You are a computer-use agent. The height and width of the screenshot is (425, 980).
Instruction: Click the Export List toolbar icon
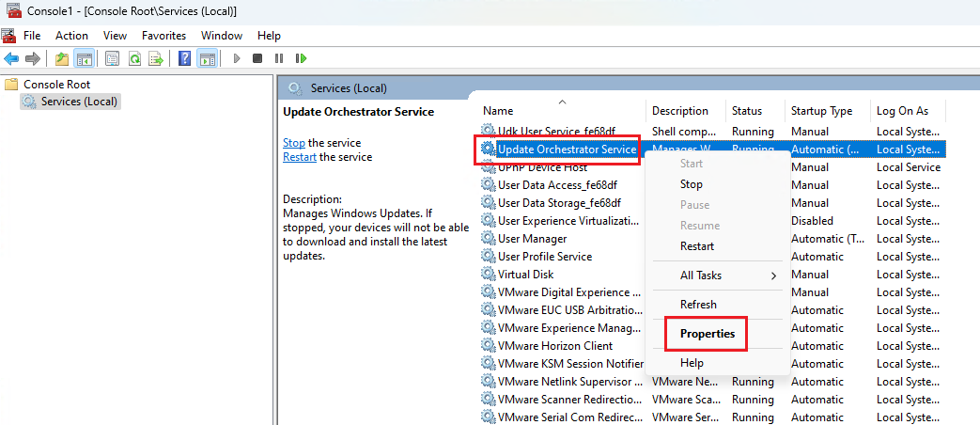tap(156, 58)
